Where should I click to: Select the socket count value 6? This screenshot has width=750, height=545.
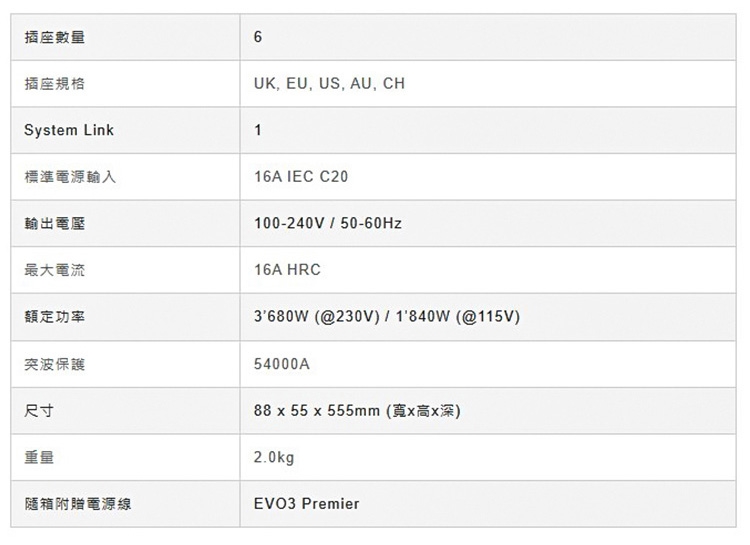pos(258,38)
